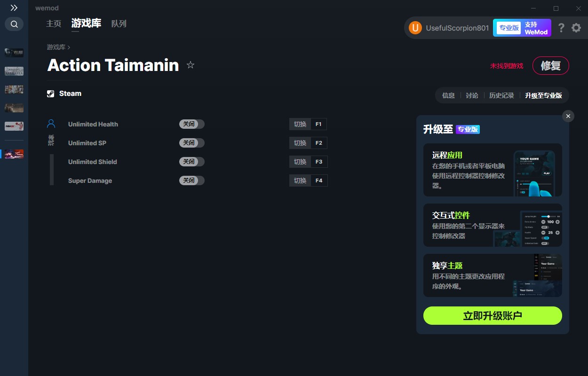This screenshot has height=376, width=588.
Task: Click the F2 hotkey box
Action: (319, 143)
